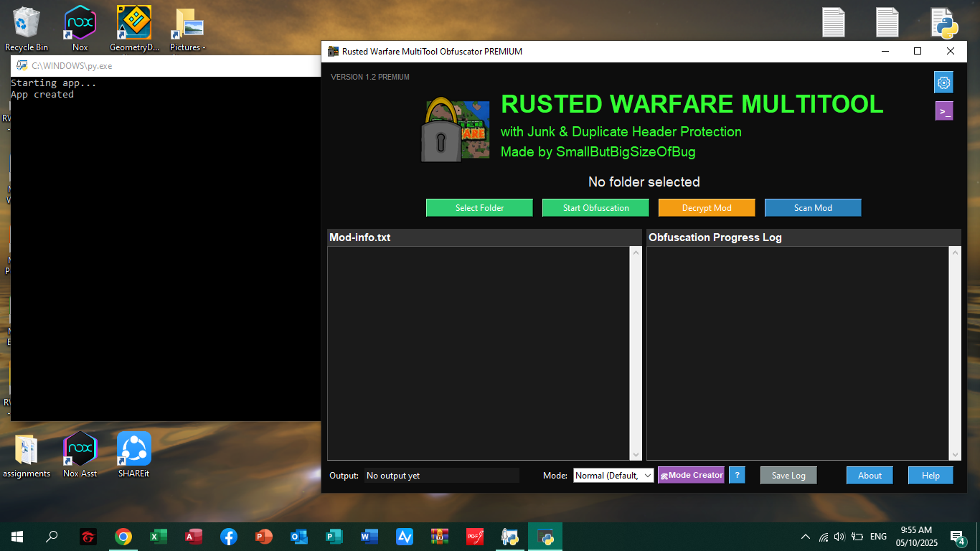Open settings gear icon in MultiTool window
The height and width of the screenshot is (551, 980).
point(943,83)
